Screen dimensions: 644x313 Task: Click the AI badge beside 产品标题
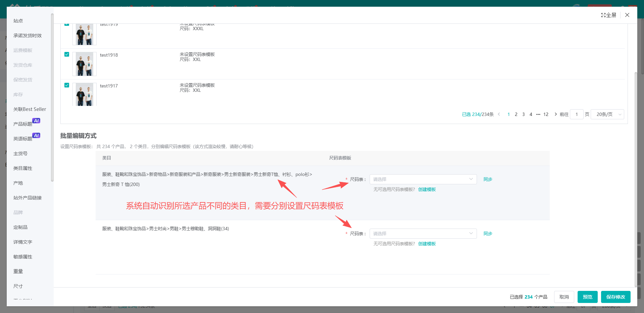point(36,121)
